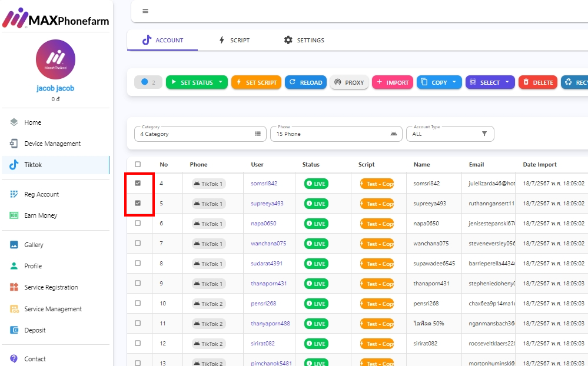Viewport: 588px width, 366px height.
Task: Open the Phone filter dropdown
Action: [x=336, y=134]
